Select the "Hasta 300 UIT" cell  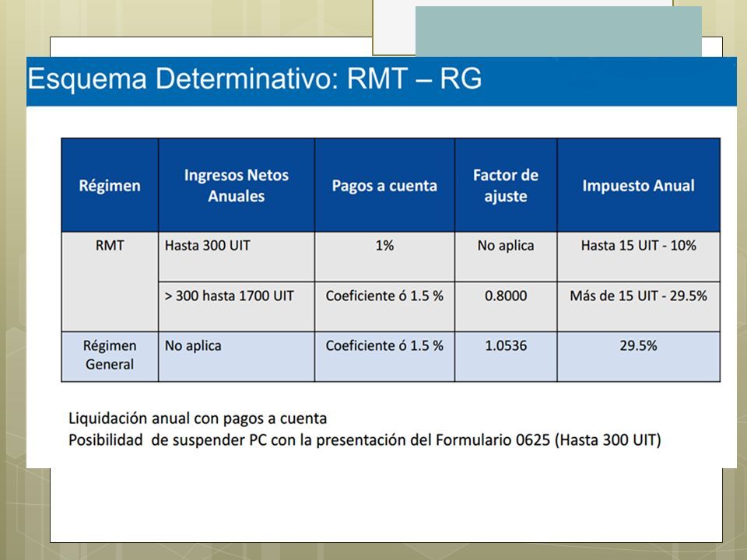point(237,257)
